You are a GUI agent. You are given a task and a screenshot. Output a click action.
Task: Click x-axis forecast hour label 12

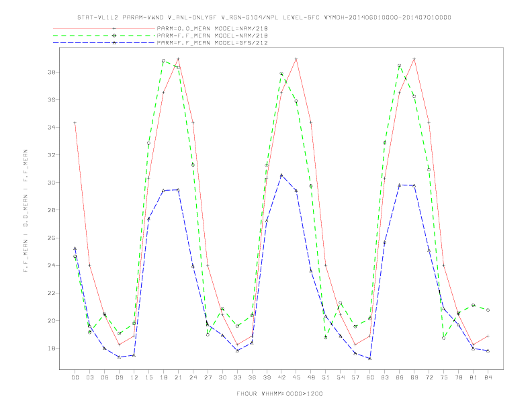[134, 377]
